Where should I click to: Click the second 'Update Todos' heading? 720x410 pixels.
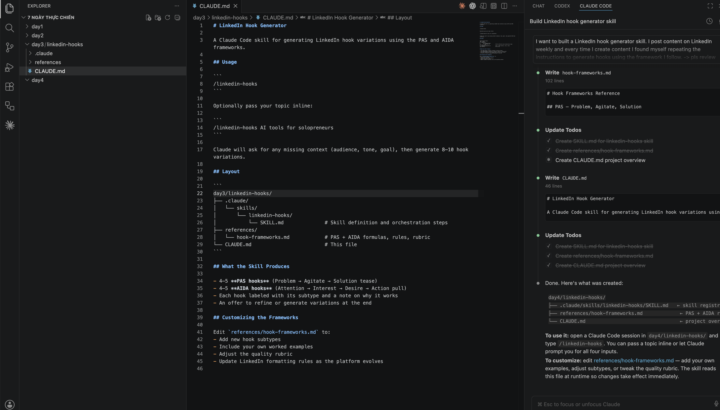click(563, 235)
